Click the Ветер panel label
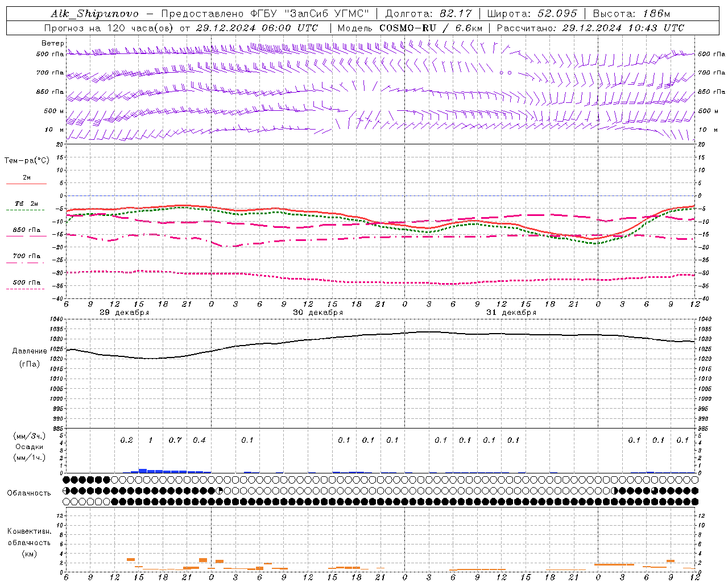Screen dimensions: 728x582 point(53,43)
